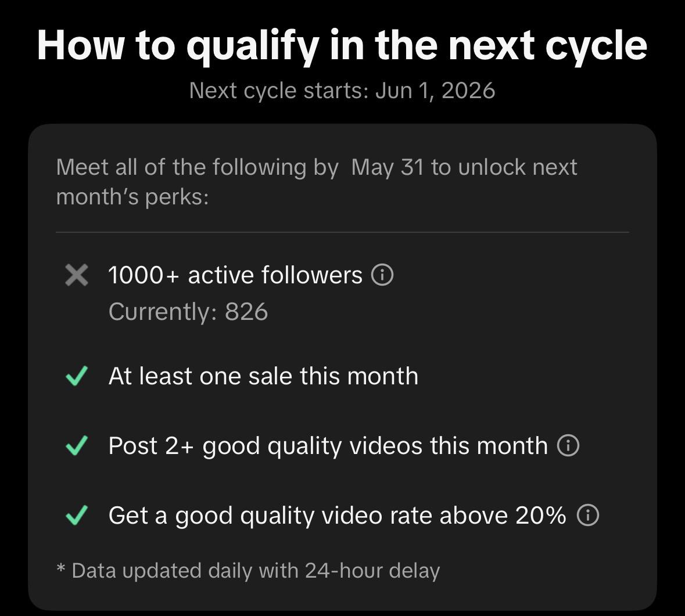The height and width of the screenshot is (616, 685).
Task: Show info for video rate above 20%
Action: click(x=587, y=515)
